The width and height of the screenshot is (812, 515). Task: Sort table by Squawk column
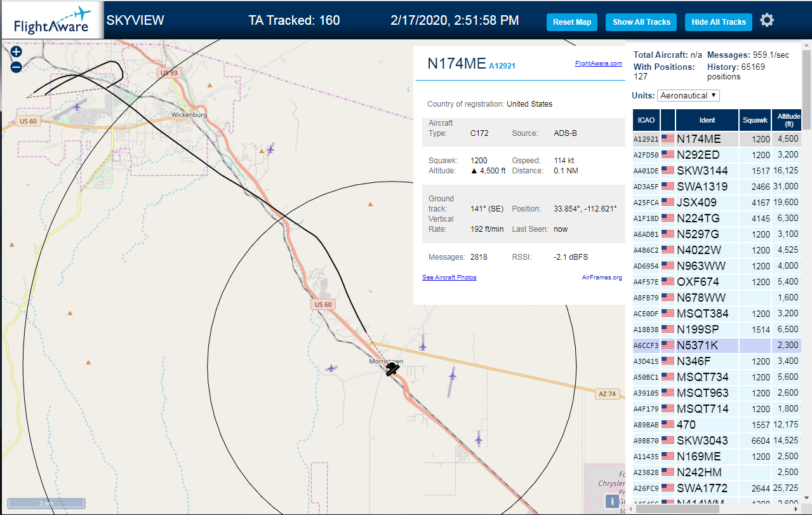tap(755, 120)
